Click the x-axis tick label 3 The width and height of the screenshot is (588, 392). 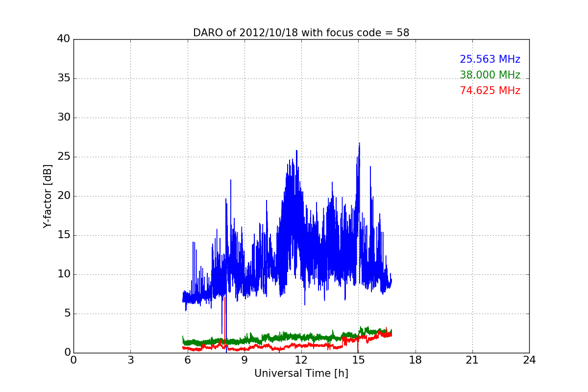[x=130, y=360]
